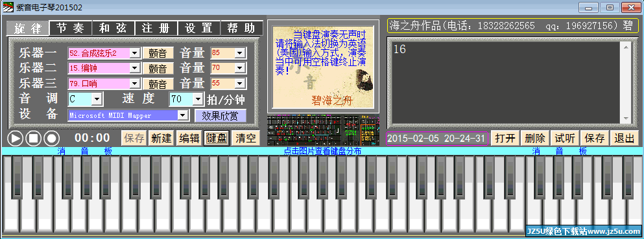Screen dimensions: 644x239
Task: Open the 旋律 tab
Action: click(x=29, y=28)
